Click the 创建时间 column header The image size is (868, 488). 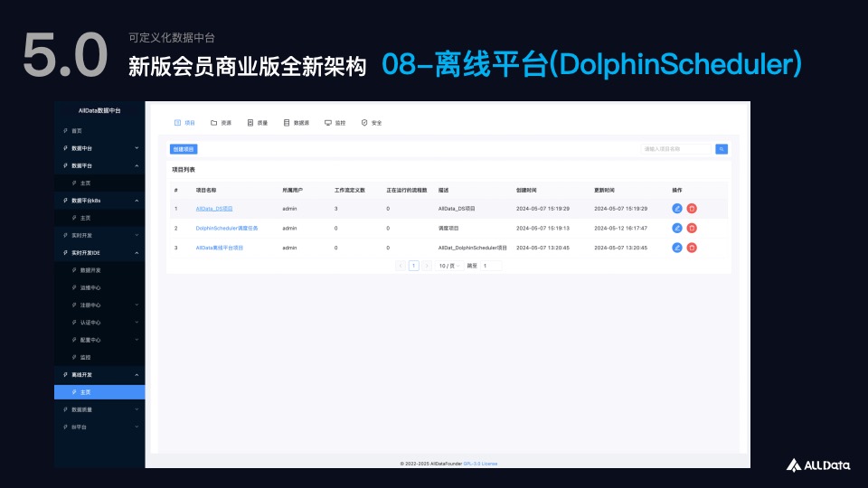pos(526,191)
